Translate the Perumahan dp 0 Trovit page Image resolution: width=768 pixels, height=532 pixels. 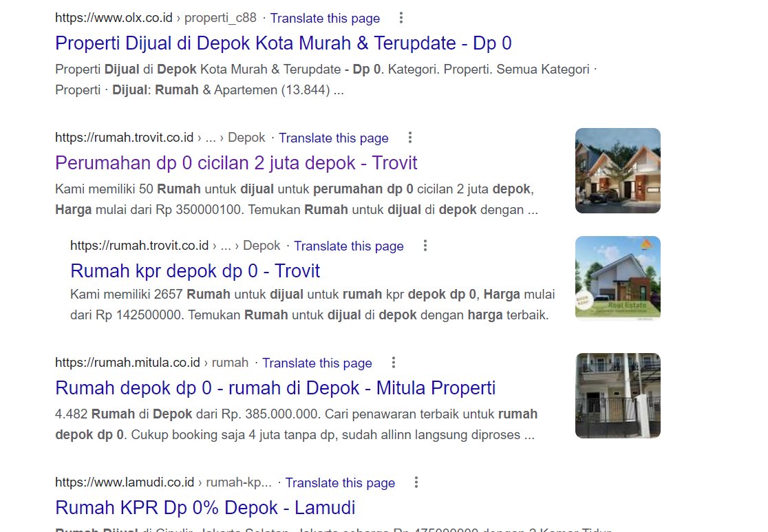coord(334,138)
